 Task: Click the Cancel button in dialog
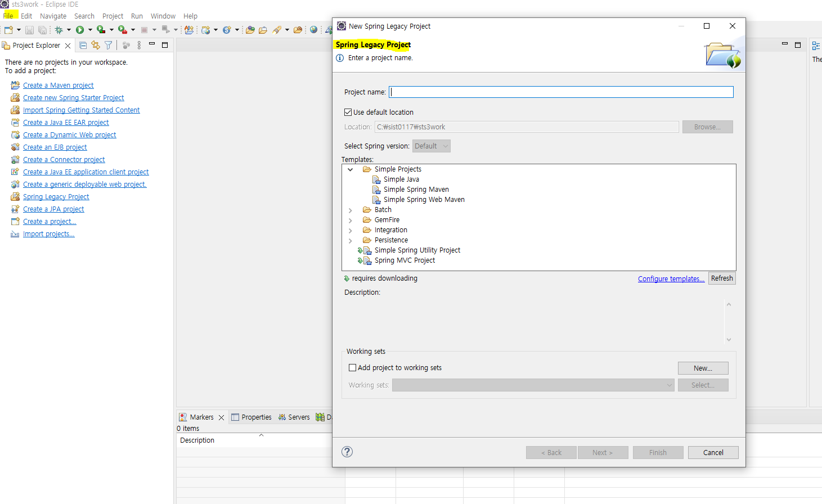713,452
